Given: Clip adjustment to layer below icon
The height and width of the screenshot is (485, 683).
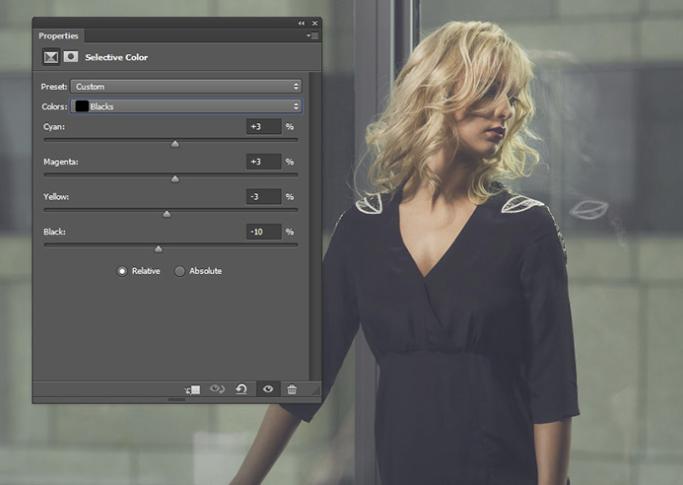Looking at the screenshot, I should point(193,389).
